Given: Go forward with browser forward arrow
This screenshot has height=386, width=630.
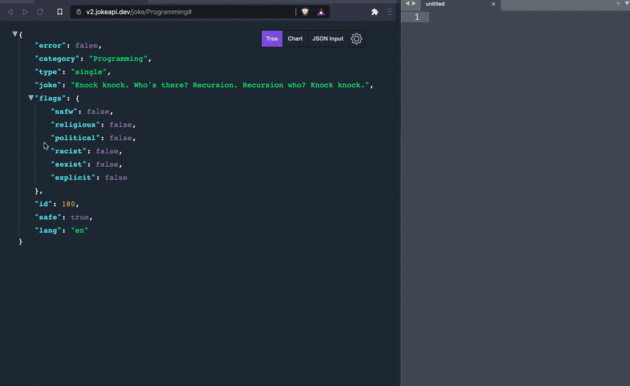Looking at the screenshot, I should point(25,12).
